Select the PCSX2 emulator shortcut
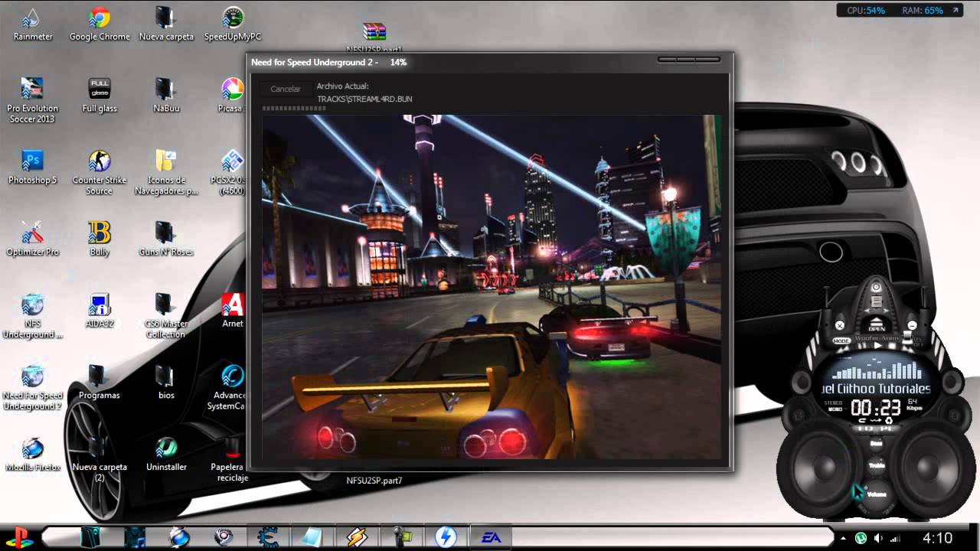 [x=228, y=172]
